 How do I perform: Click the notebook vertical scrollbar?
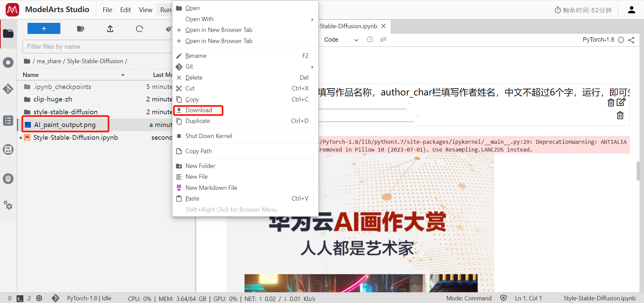(x=638, y=171)
